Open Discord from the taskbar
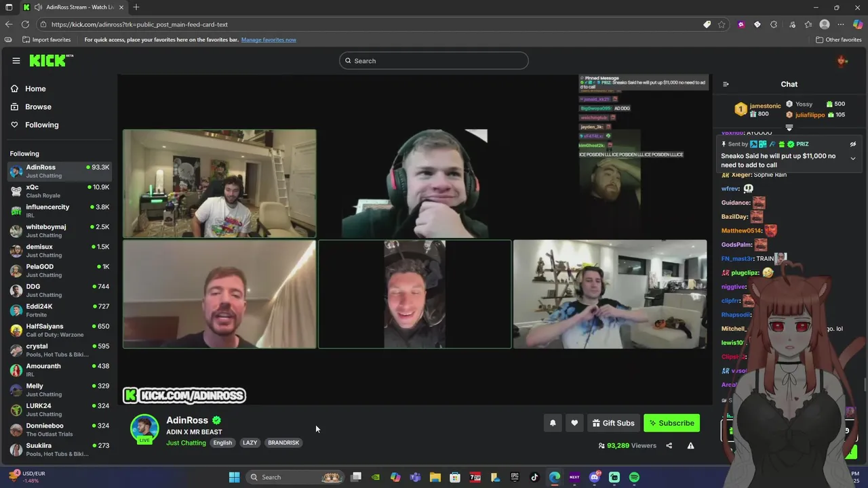Viewport: 868px width, 488px height. pos(595,477)
